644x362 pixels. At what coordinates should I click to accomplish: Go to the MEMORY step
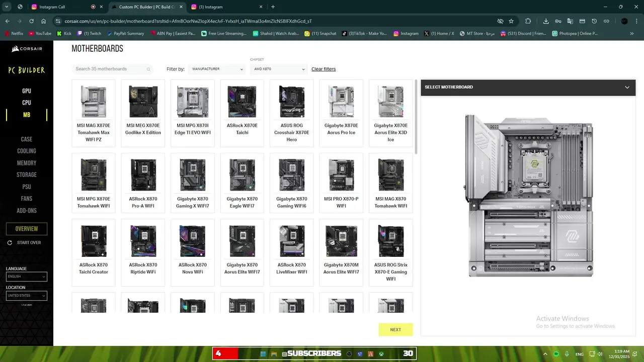pos(27,163)
